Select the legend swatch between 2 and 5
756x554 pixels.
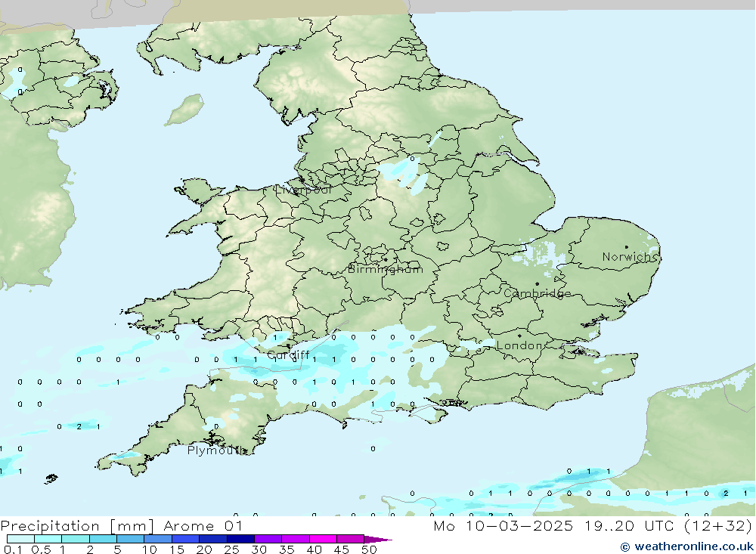click(103, 539)
